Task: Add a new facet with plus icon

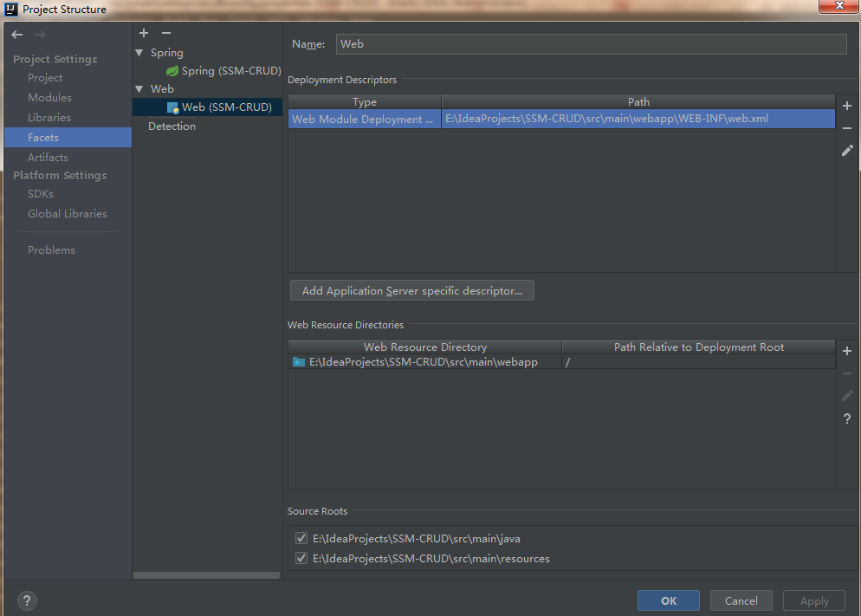Action: [x=144, y=33]
